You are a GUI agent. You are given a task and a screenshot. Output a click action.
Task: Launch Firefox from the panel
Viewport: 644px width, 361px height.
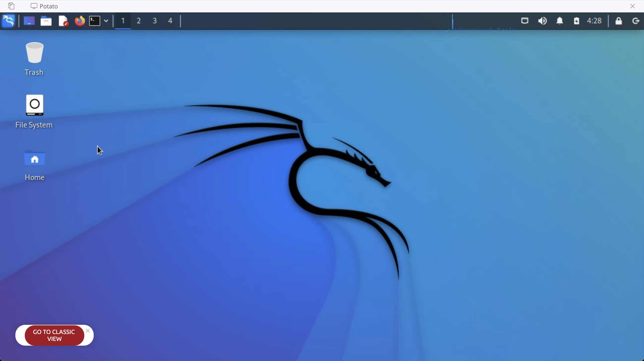pos(80,21)
